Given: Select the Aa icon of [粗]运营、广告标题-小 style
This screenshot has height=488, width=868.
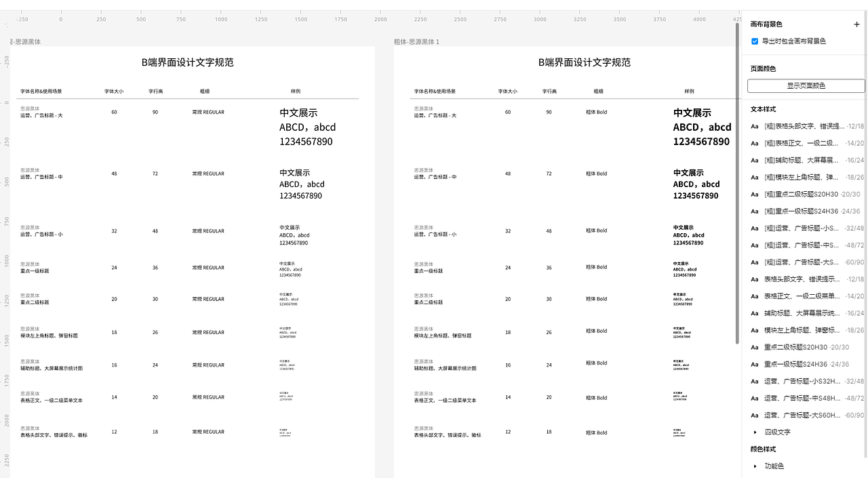Looking at the screenshot, I should [755, 228].
